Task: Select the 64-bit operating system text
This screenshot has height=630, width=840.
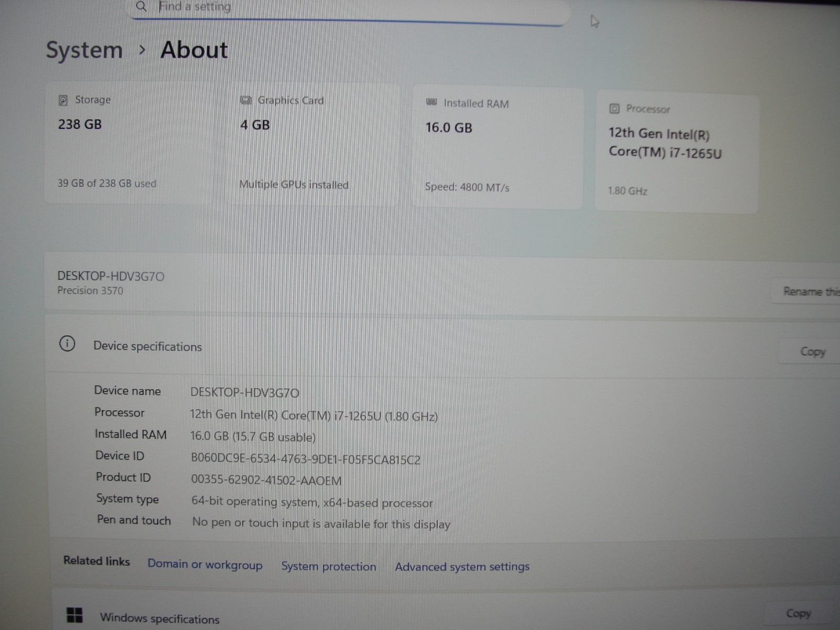Action: pos(312,502)
